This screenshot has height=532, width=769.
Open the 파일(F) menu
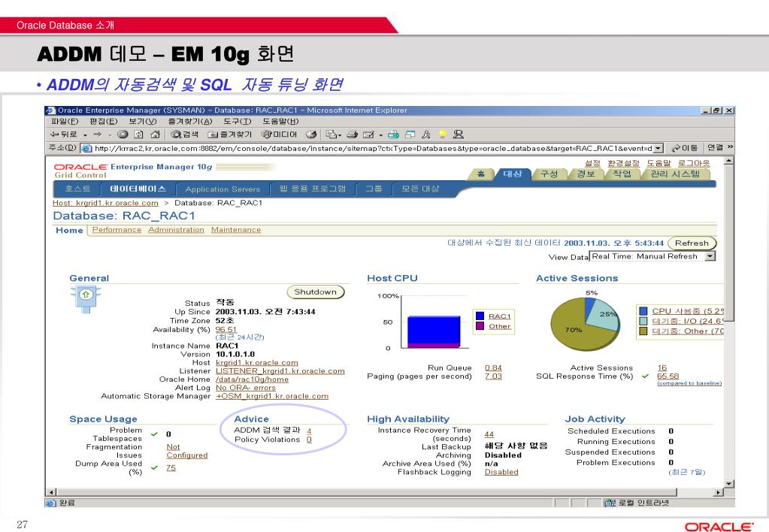[x=65, y=121]
